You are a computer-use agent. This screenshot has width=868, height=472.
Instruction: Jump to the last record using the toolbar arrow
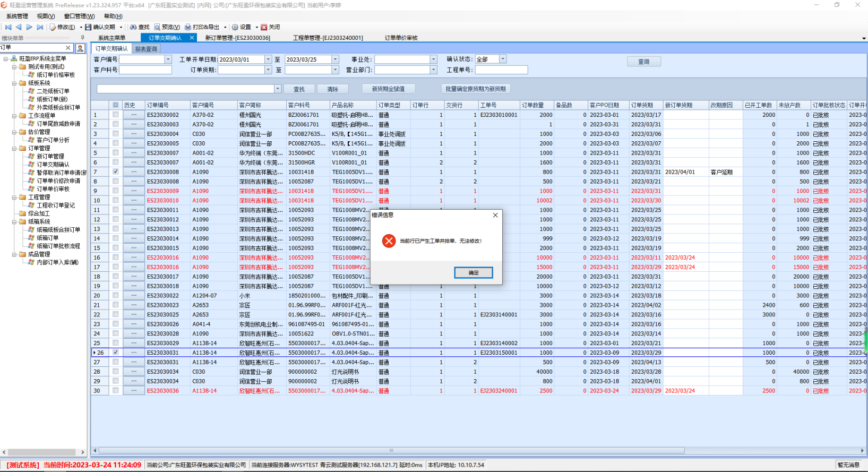click(40, 27)
